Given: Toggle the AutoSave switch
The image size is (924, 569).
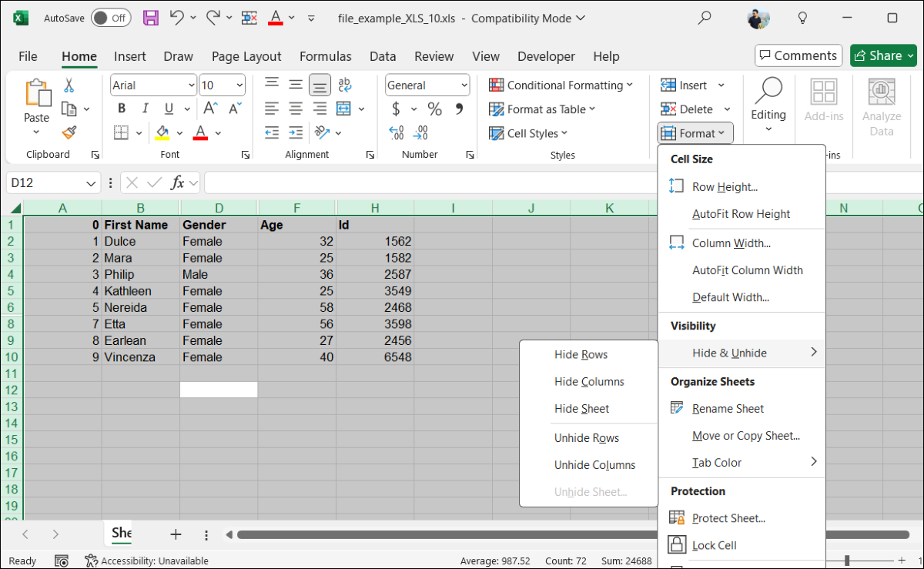Looking at the screenshot, I should (111, 18).
